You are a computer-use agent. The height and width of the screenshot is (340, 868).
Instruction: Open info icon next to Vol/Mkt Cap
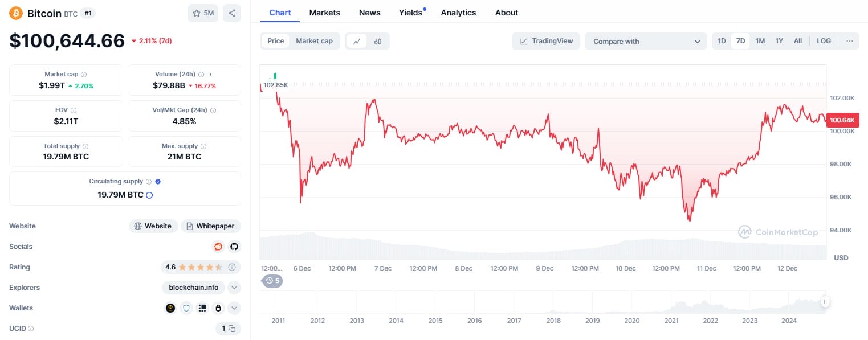pos(213,110)
